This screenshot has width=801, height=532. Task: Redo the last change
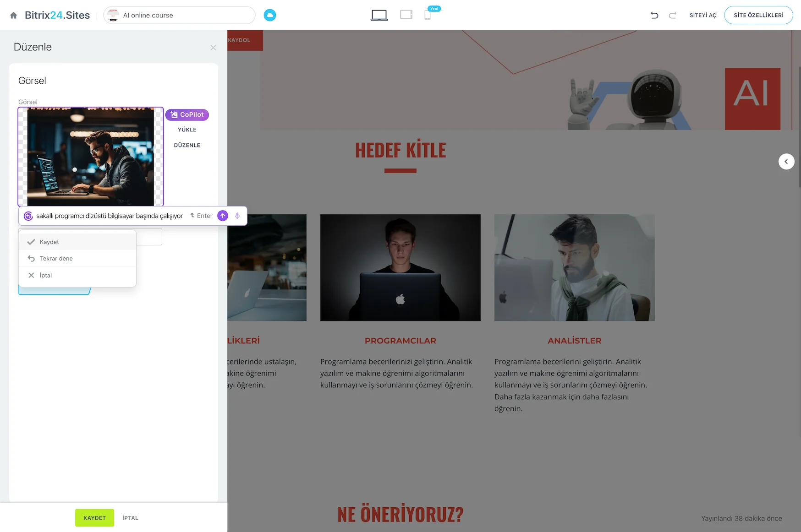[673, 15]
